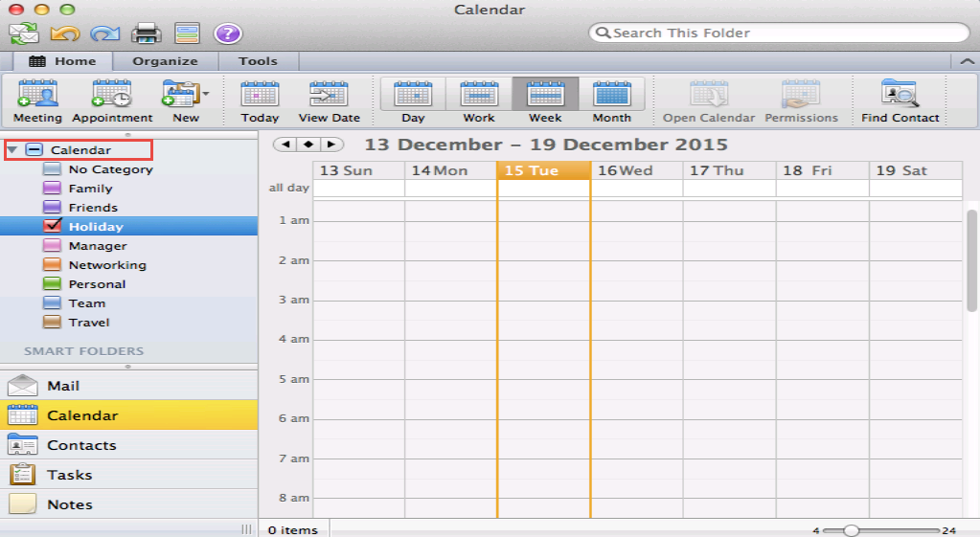Open the purple Help icon
980x537 pixels.
(x=228, y=34)
